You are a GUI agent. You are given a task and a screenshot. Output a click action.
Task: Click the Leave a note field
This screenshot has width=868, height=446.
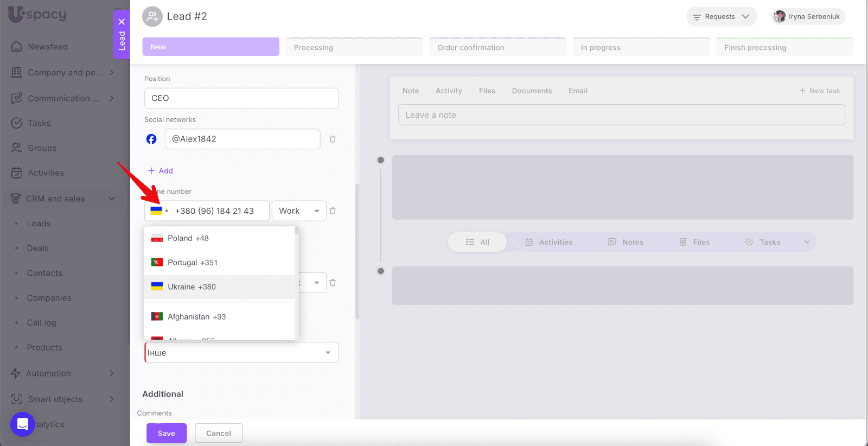coord(621,115)
